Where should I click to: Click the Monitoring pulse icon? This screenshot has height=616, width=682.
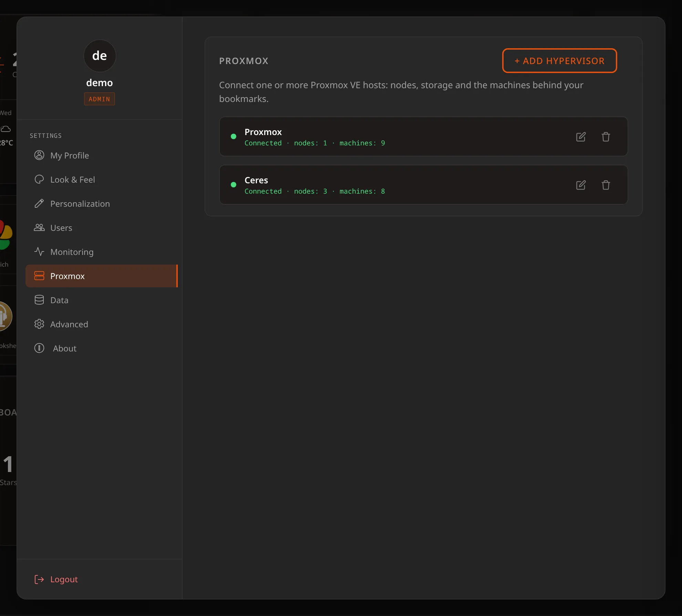(39, 252)
